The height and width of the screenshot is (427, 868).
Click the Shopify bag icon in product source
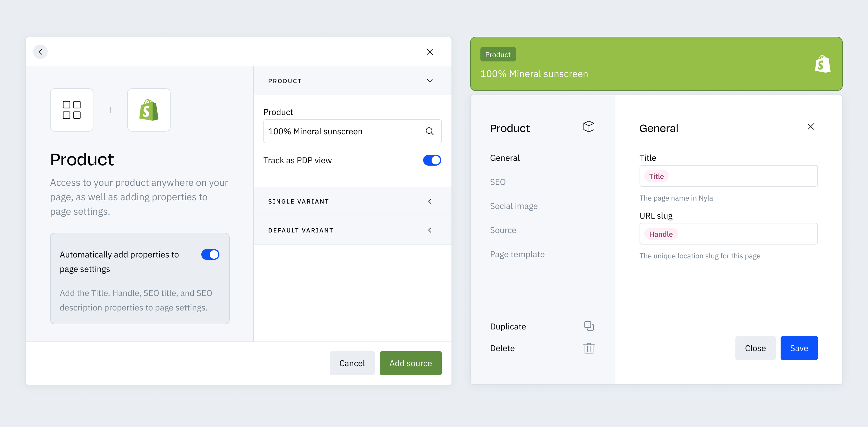pyautogui.click(x=148, y=110)
